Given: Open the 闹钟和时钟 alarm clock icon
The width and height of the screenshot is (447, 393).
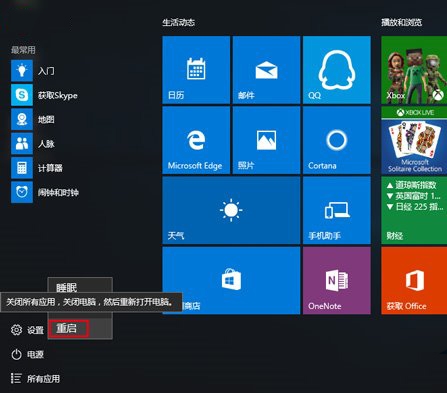Looking at the screenshot, I should (x=22, y=192).
